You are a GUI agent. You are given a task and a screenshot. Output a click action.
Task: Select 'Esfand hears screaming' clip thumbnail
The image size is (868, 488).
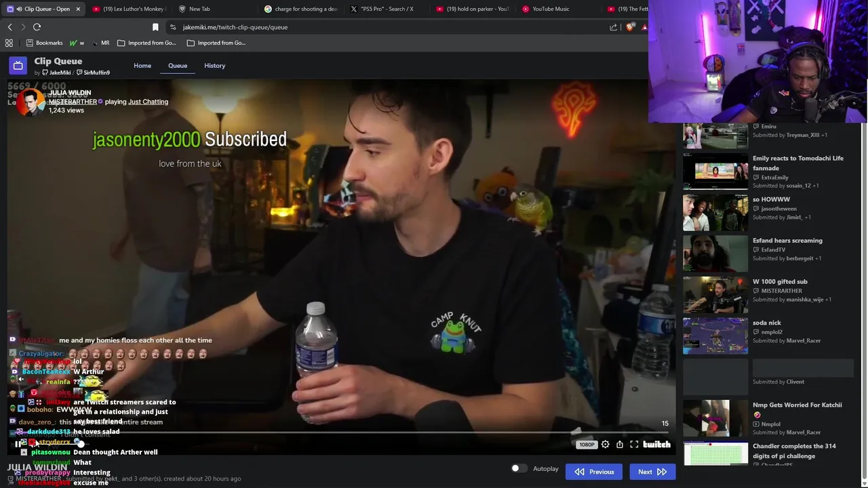pyautogui.click(x=715, y=253)
